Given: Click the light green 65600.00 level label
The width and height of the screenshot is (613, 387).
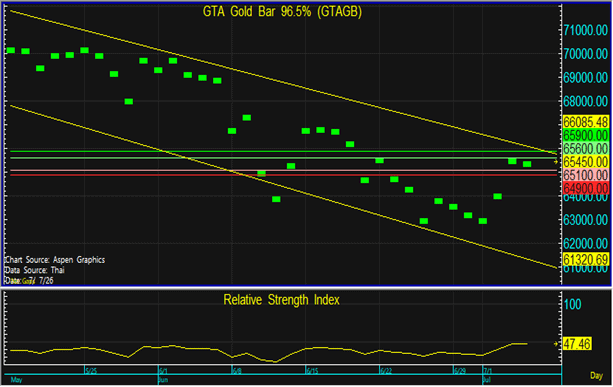Looking at the screenshot, I should tap(586, 149).
